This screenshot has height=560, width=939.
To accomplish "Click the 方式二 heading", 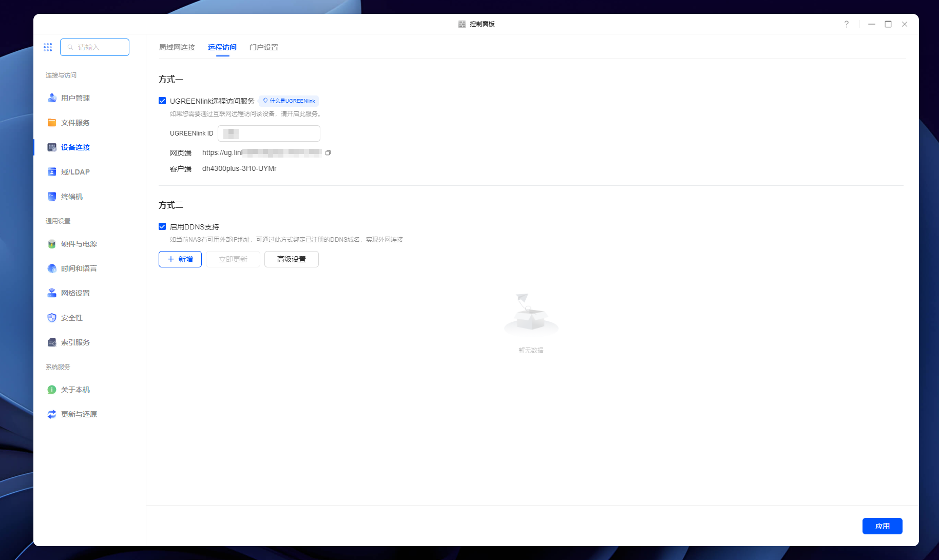I will 171,205.
